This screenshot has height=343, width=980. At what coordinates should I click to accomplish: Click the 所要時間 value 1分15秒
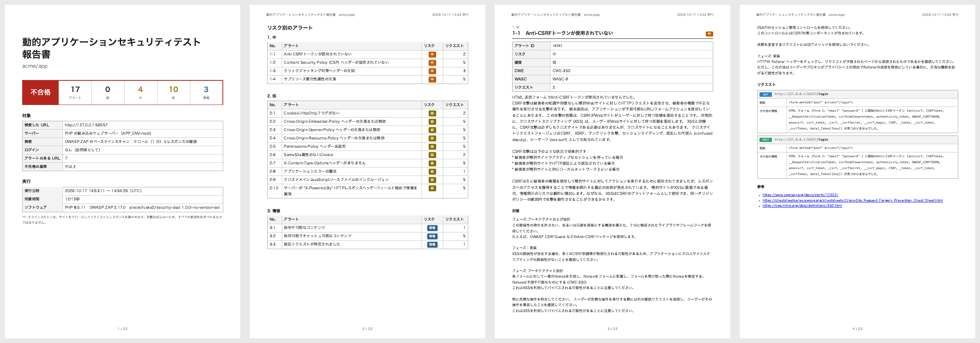click(x=72, y=199)
